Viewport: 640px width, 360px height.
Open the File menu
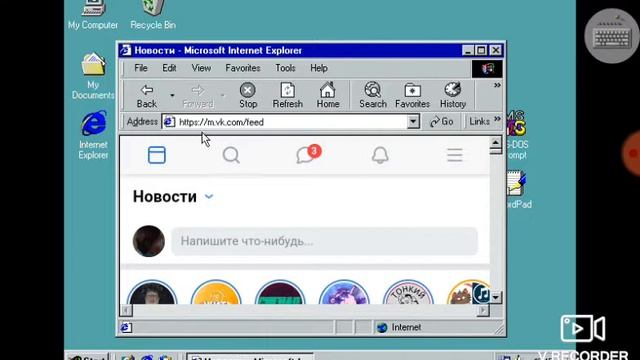pyautogui.click(x=141, y=68)
